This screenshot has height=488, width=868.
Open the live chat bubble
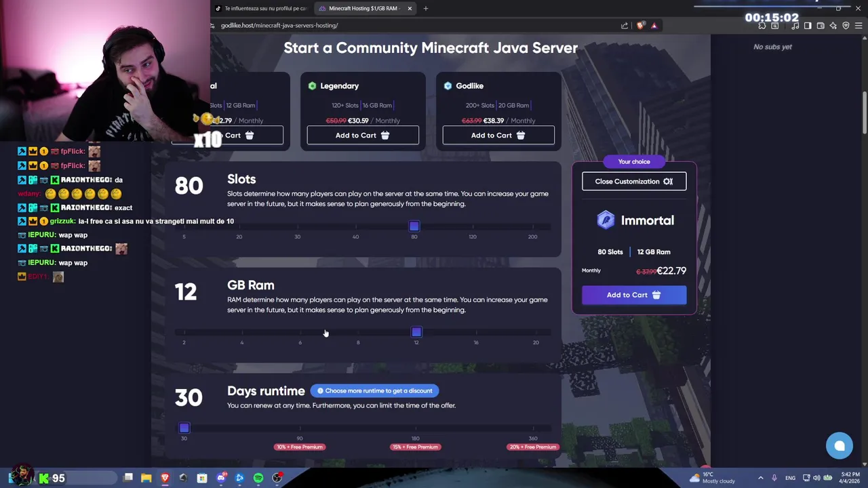pos(840,446)
